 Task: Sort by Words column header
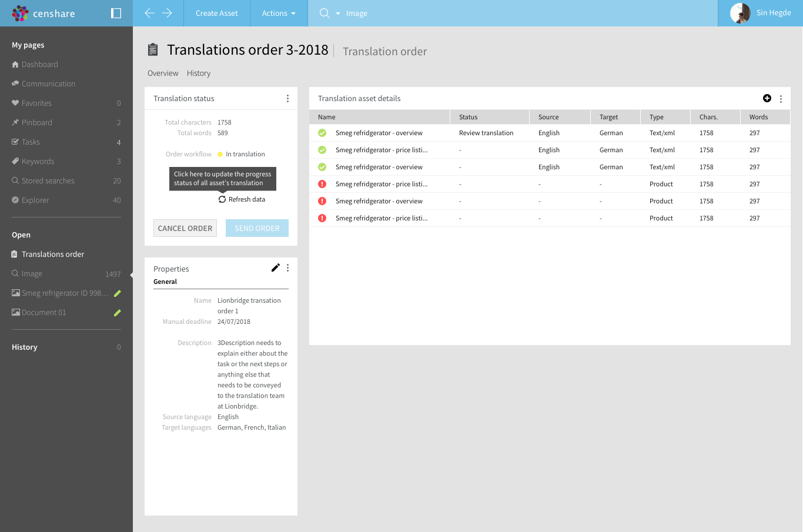(765, 117)
